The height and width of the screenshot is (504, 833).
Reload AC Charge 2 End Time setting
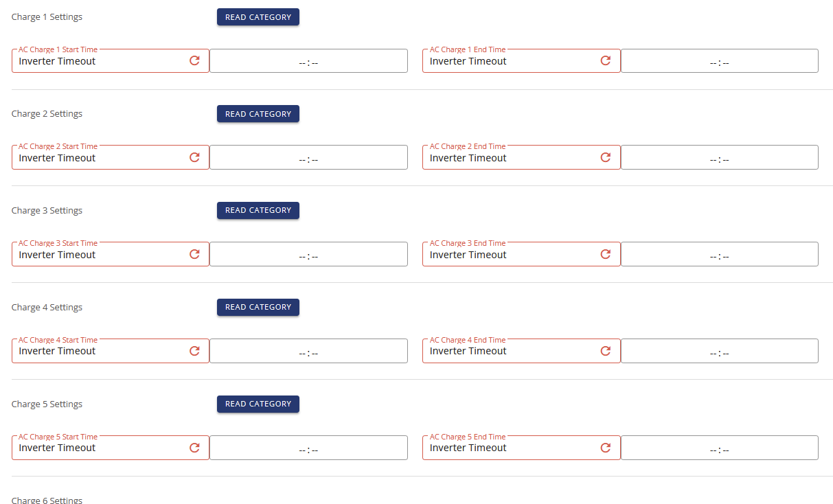[606, 157]
